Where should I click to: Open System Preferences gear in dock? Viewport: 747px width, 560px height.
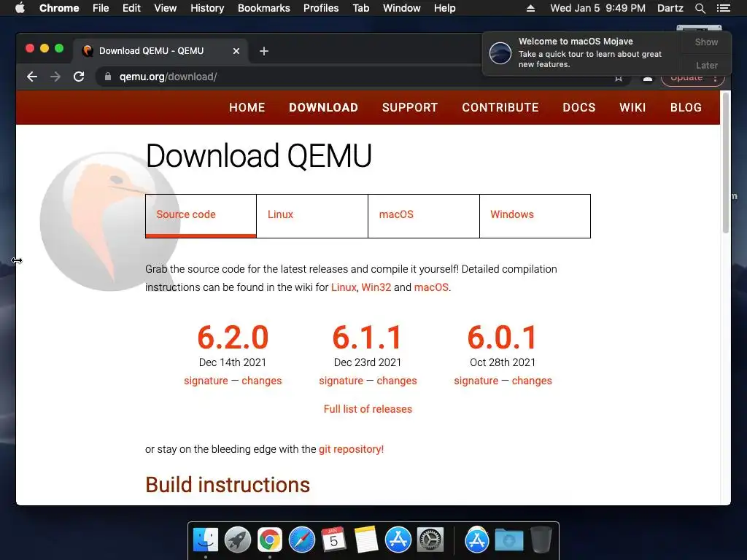(430, 540)
